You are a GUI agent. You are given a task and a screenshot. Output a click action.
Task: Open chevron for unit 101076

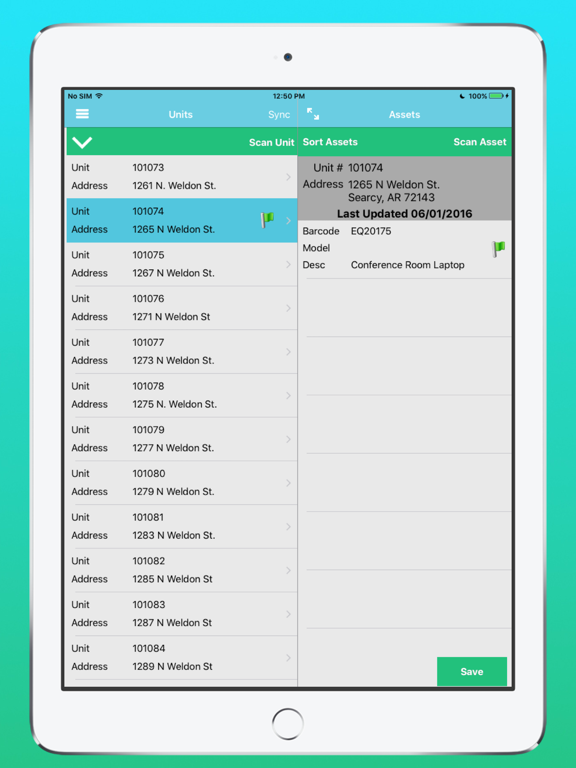(288, 308)
